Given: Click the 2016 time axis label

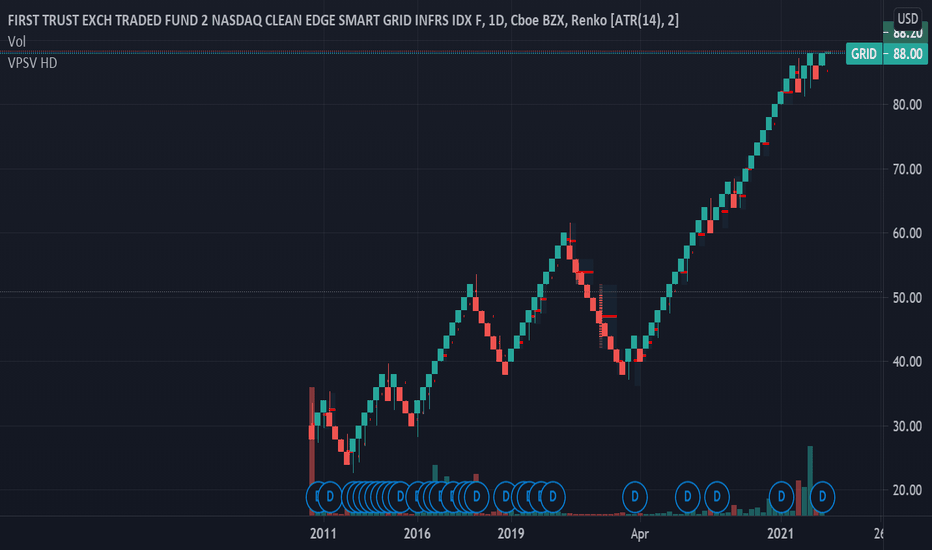Looking at the screenshot, I should [x=417, y=533].
